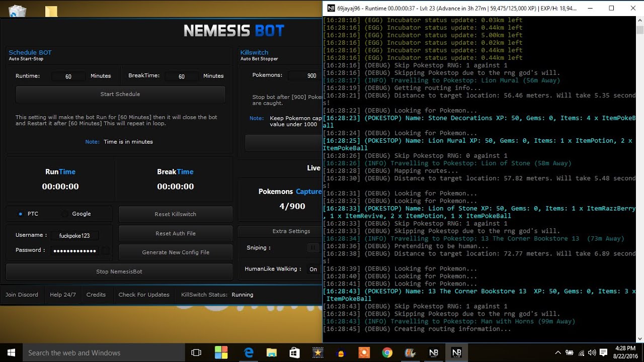Screen dimensions: 644x362
Task: Launch Microsoft Edge from the taskbar
Action: (249, 353)
